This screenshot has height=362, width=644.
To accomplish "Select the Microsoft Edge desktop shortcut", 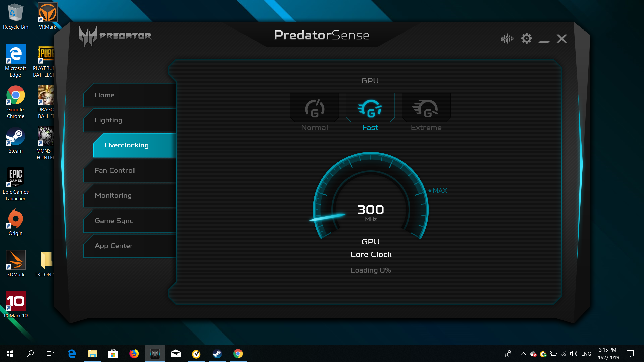I will 15,61.
